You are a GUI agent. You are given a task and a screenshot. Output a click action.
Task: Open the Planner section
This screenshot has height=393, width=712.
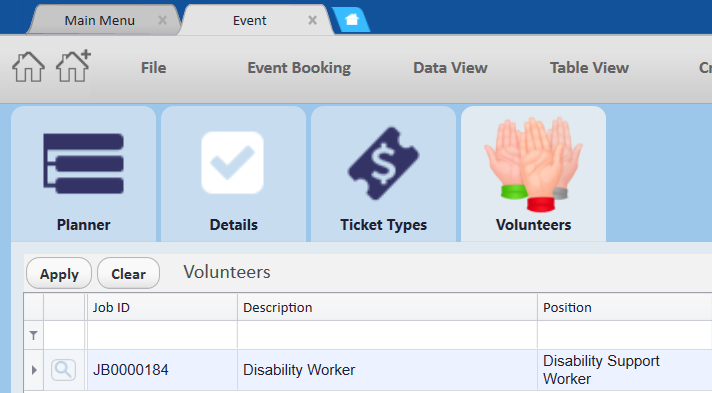(x=84, y=174)
